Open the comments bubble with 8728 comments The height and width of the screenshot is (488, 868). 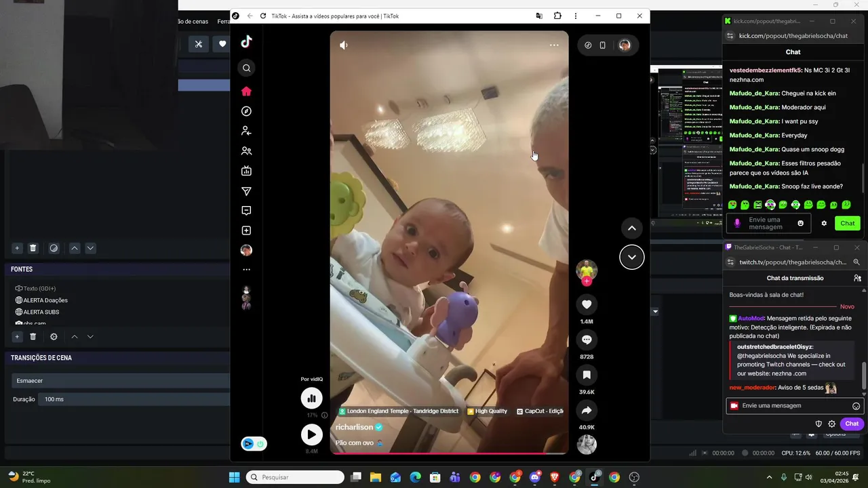pos(587,340)
